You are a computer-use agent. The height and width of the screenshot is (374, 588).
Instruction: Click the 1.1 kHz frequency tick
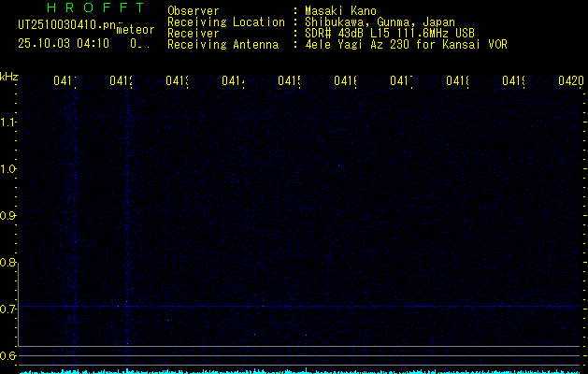(x=8, y=122)
